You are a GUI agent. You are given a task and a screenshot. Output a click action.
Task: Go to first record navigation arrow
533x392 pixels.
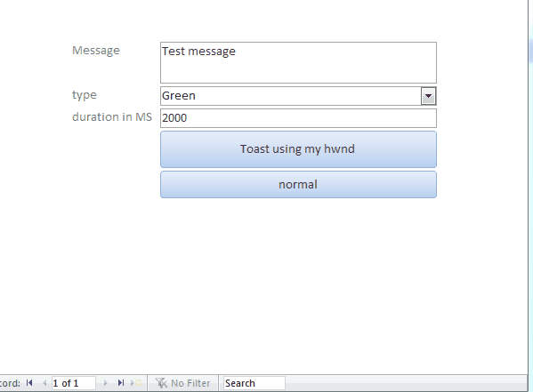click(x=29, y=383)
